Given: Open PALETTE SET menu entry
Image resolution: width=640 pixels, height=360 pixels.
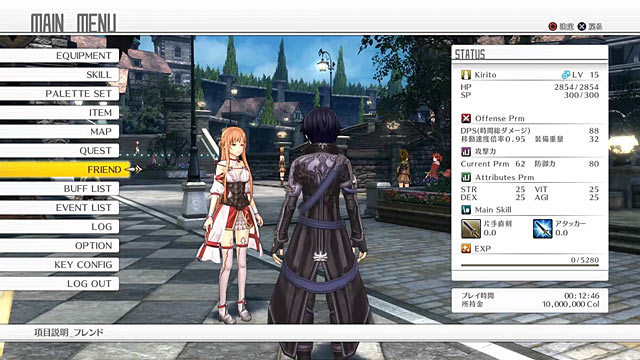Looking at the screenshot, I should tap(60, 93).
